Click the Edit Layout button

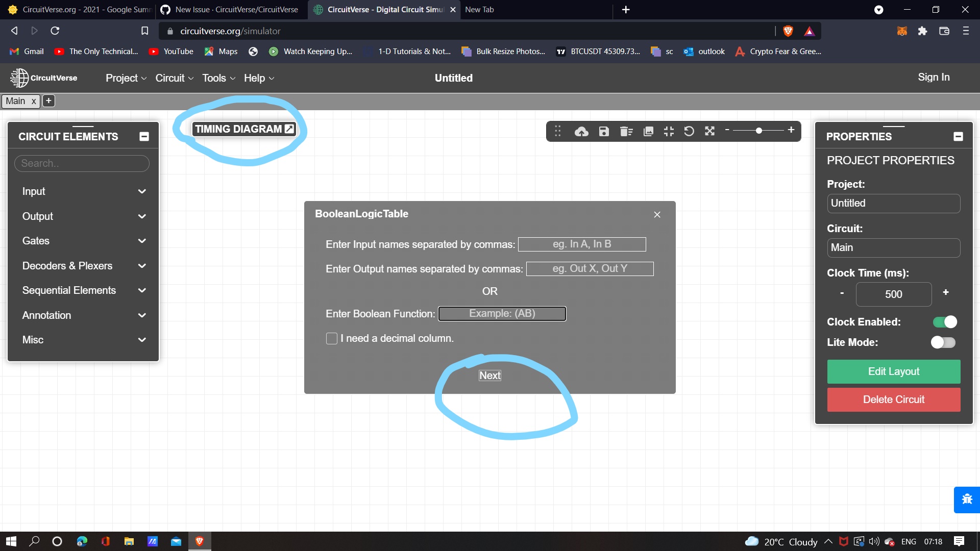893,371
